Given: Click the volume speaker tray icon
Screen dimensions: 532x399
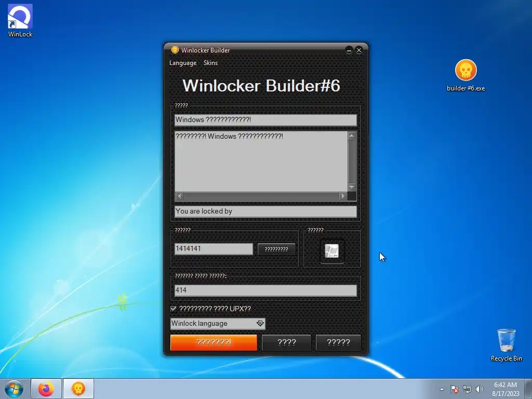Looking at the screenshot, I should (479, 389).
